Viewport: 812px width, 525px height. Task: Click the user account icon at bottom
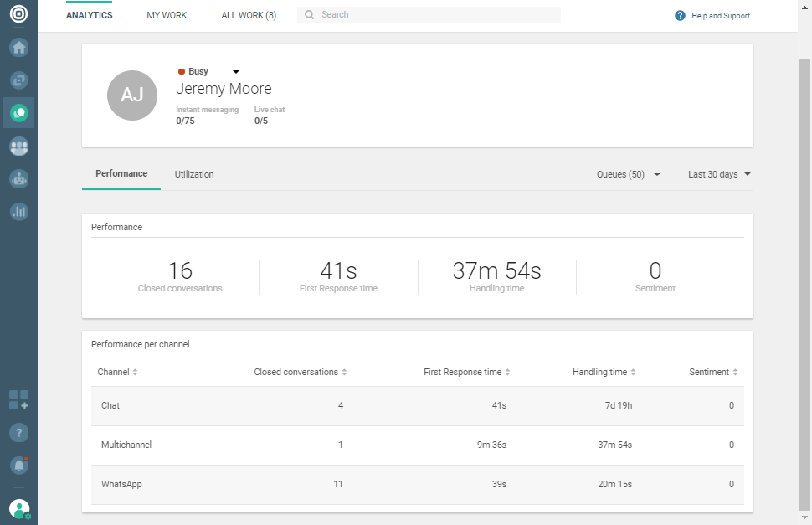(x=18, y=508)
